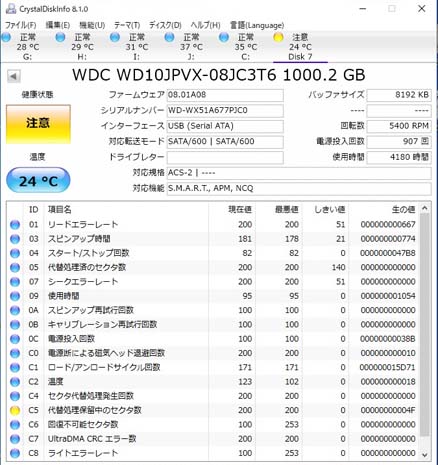The image size is (438, 465).
Task: Click blue status icon for row 09 使用時間
Action: (x=15, y=296)
